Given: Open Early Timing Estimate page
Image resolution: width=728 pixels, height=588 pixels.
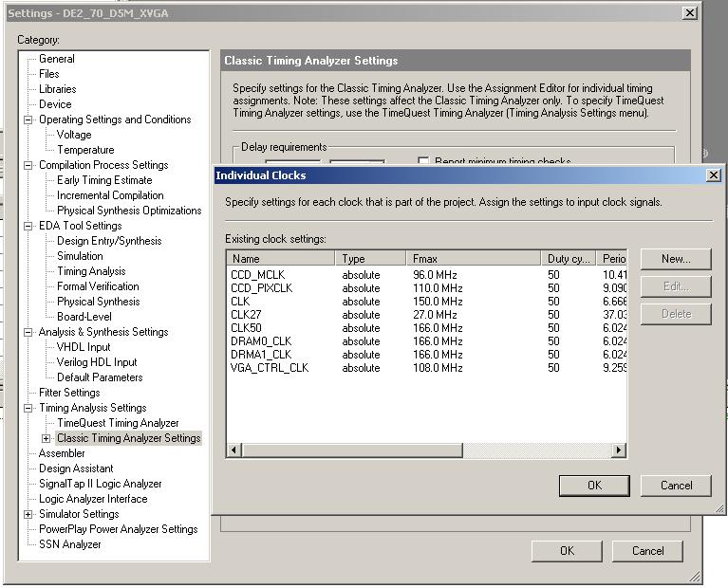Looking at the screenshot, I should point(104,180).
